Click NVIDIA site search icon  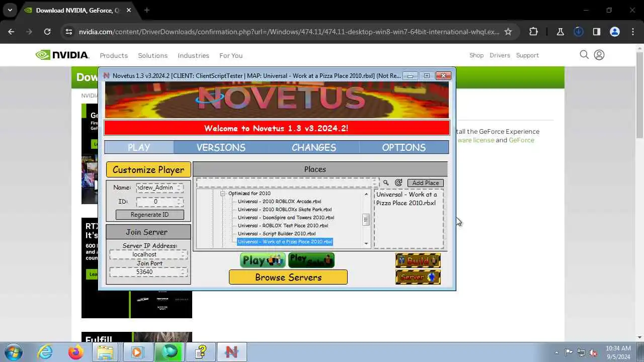coord(584,55)
